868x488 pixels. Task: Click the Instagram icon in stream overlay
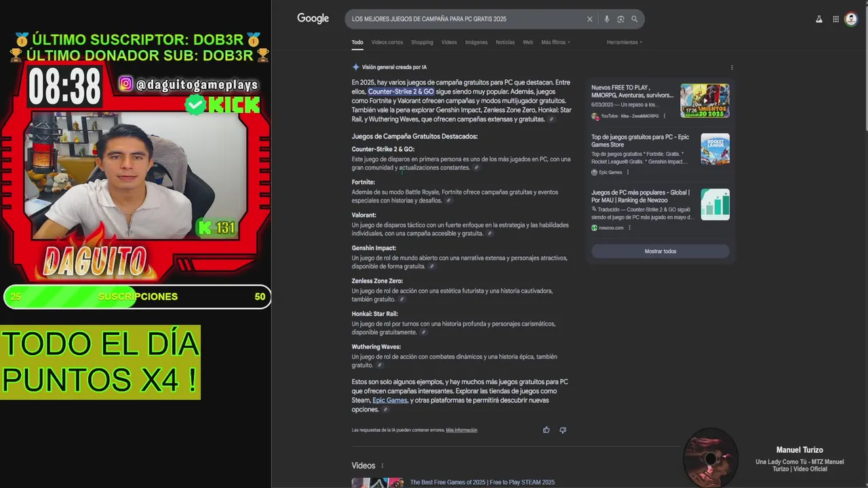coord(126,83)
